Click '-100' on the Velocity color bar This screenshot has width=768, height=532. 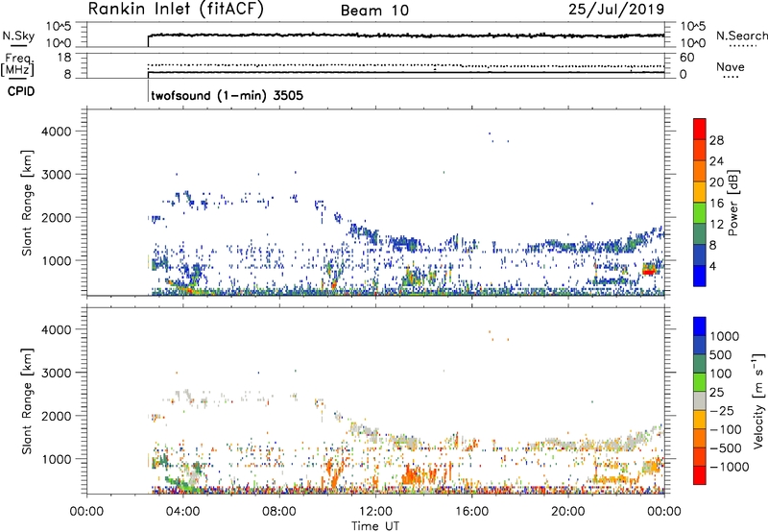[x=726, y=429]
